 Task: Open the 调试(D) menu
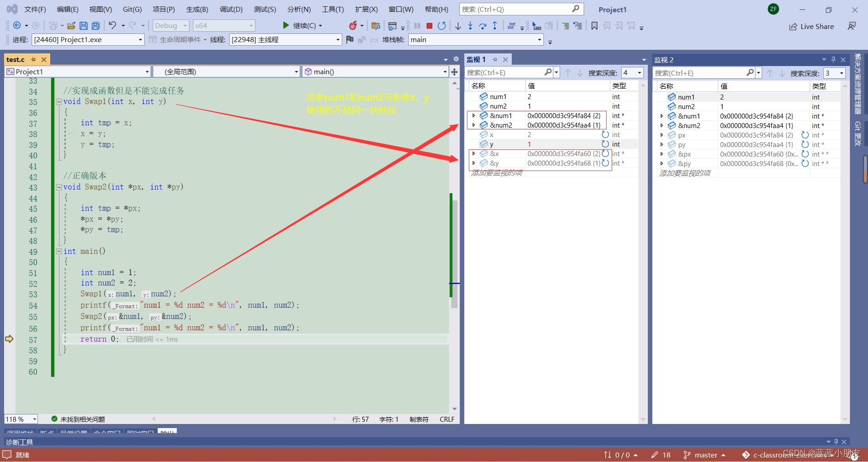pyautogui.click(x=231, y=9)
